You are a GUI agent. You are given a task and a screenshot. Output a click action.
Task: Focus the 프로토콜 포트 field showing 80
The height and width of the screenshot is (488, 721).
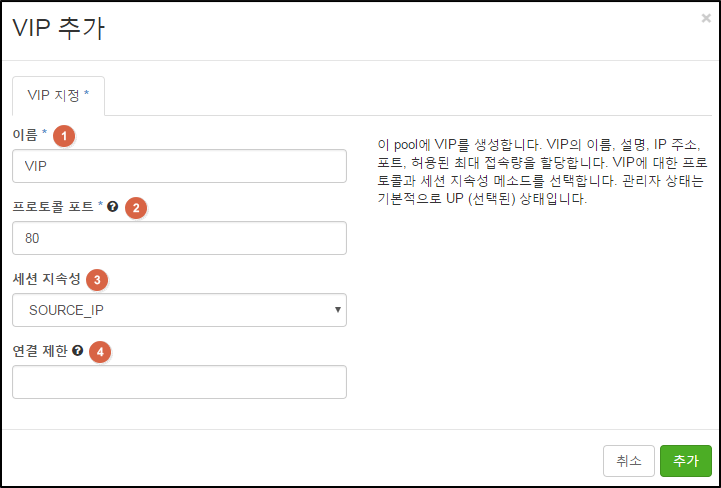179,238
